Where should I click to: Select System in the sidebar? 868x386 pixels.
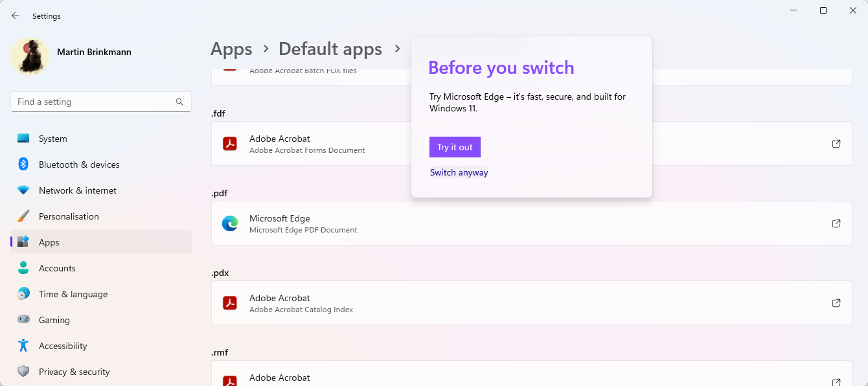tap(52, 139)
